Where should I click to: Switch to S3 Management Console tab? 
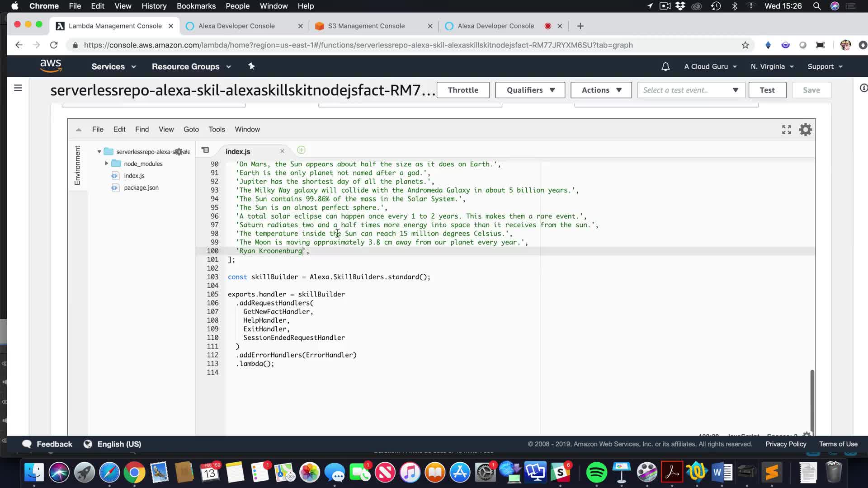(x=366, y=26)
